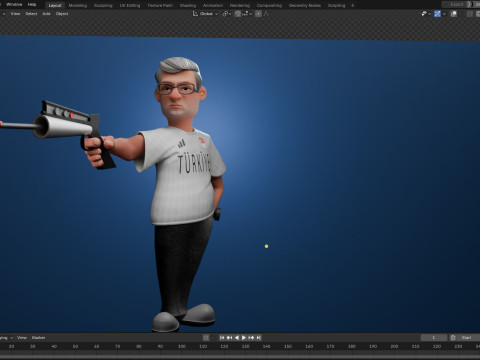Screen dimensions: 480x360
Task: Switch to the Compositing workspace tab
Action: pos(269,5)
